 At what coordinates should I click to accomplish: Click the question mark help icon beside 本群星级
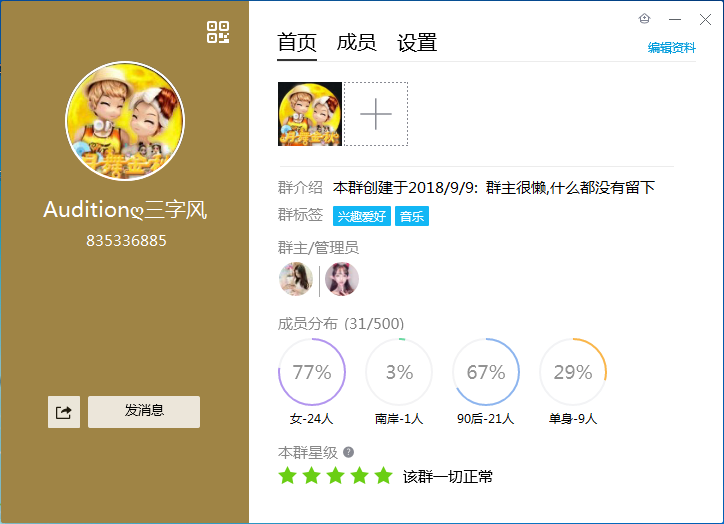(349, 452)
